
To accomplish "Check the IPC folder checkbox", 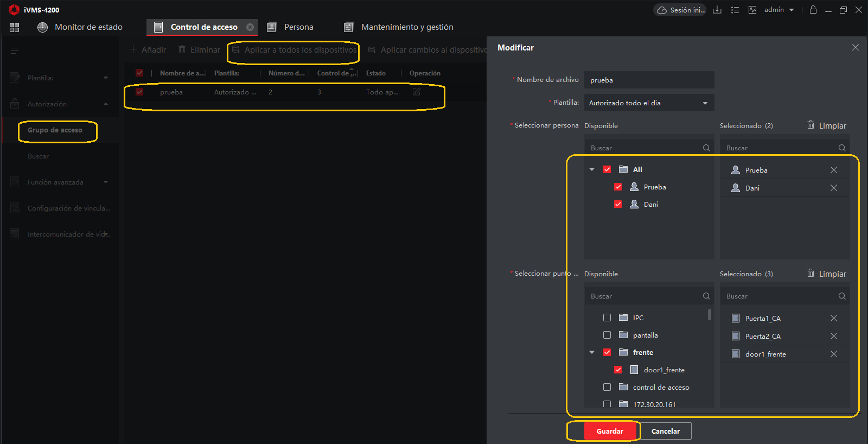I will (607, 318).
